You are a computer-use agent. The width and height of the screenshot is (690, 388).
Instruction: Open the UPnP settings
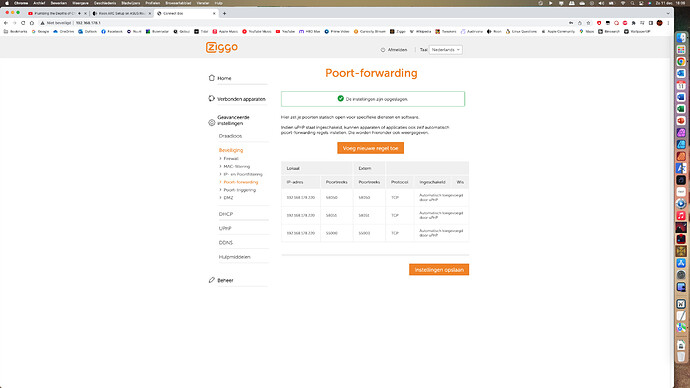coord(225,228)
